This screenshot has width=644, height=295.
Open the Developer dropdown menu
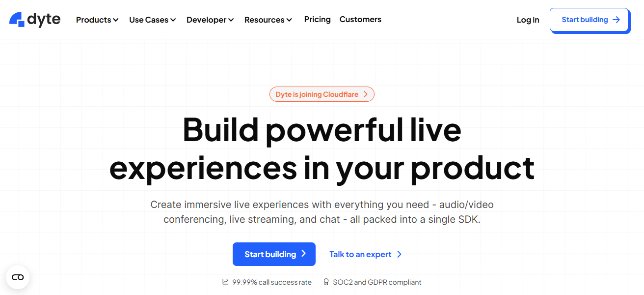pyautogui.click(x=210, y=20)
